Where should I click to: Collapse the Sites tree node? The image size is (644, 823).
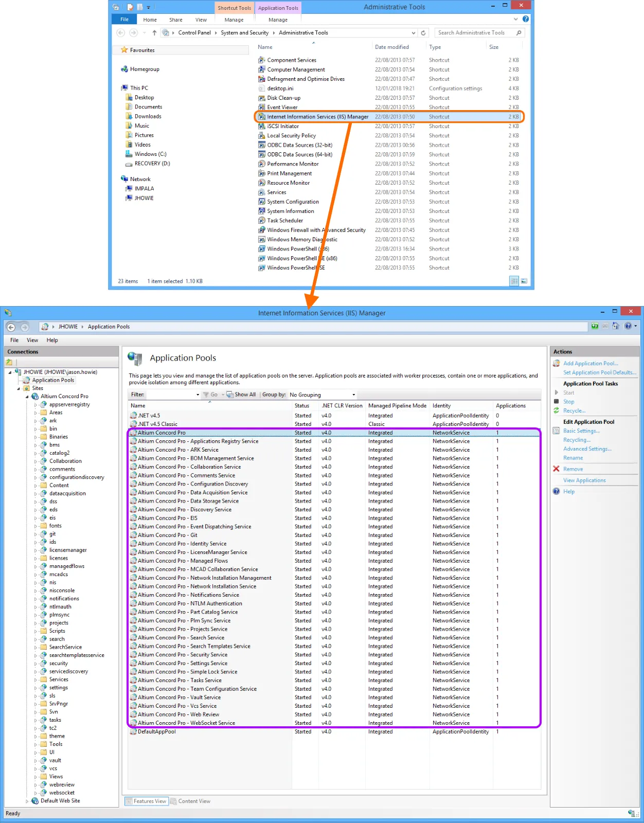[x=19, y=388]
